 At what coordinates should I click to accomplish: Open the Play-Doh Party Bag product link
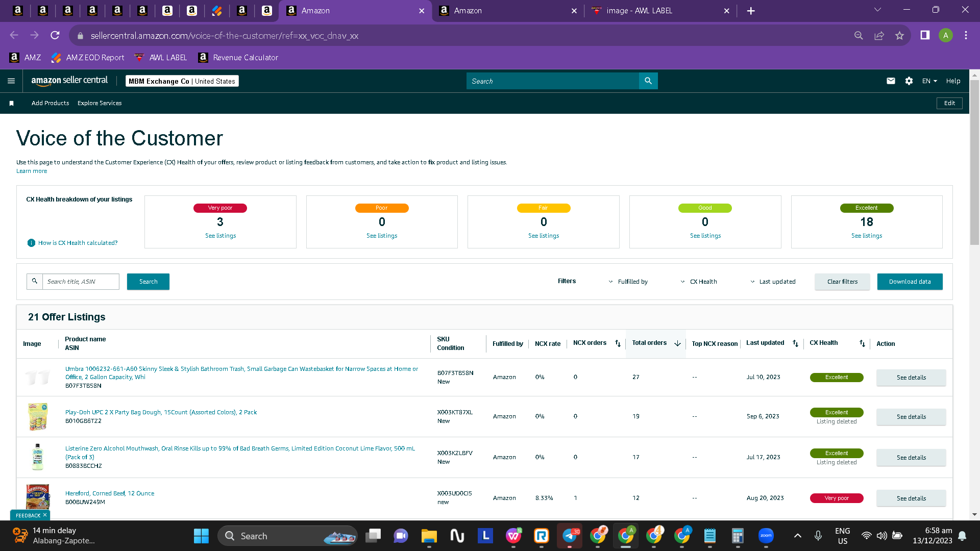161,412
